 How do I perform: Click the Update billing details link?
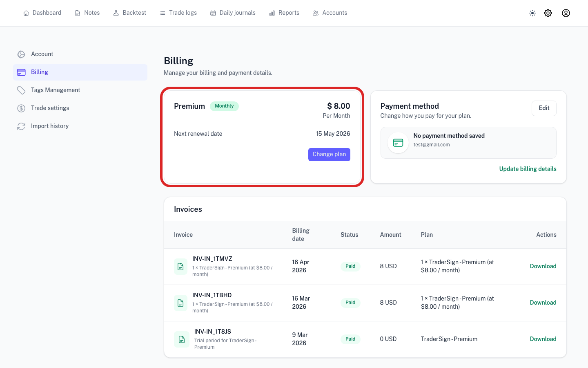528,169
